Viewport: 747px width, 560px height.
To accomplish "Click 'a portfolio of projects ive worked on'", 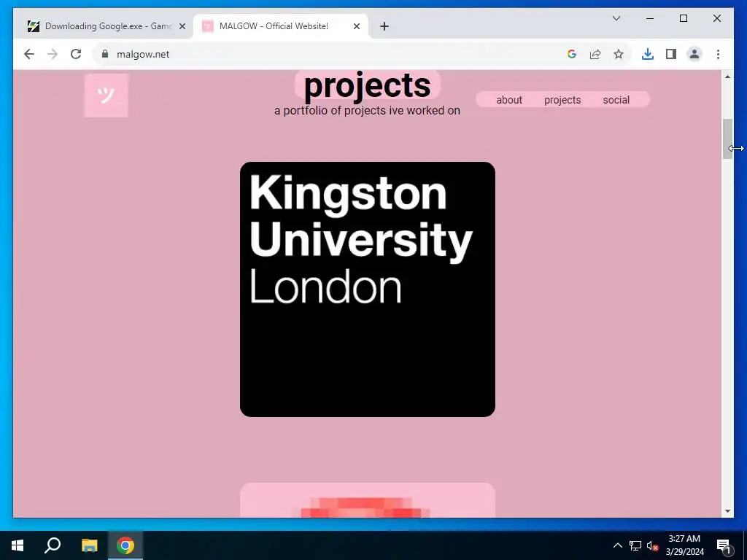I will (368, 111).
